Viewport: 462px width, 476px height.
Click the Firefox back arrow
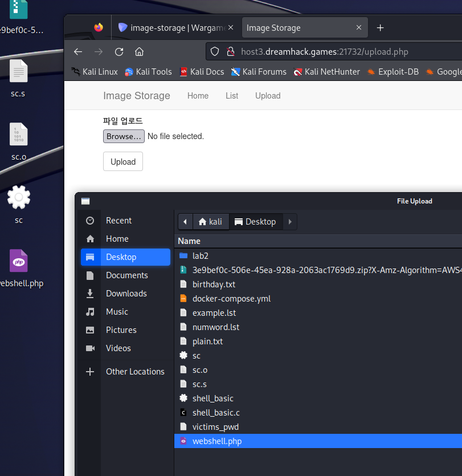pos(78,52)
